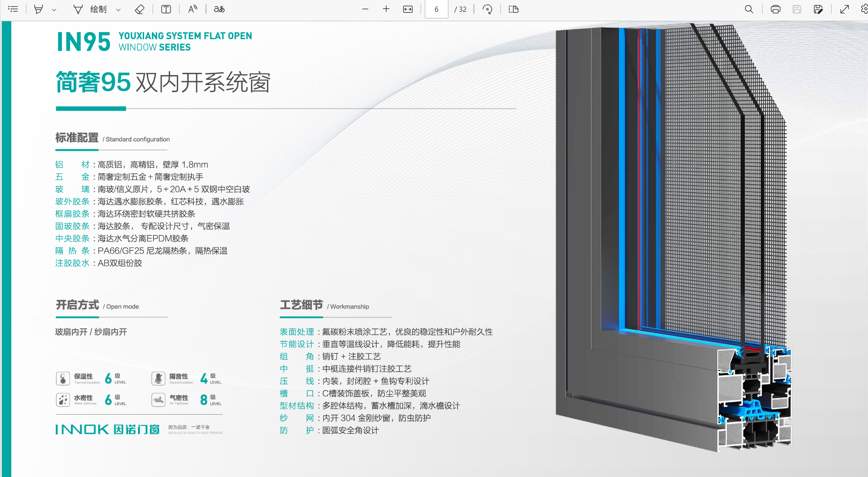This screenshot has width=868, height=477.
Task: Zoom in on the PDF
Action: (386, 9)
